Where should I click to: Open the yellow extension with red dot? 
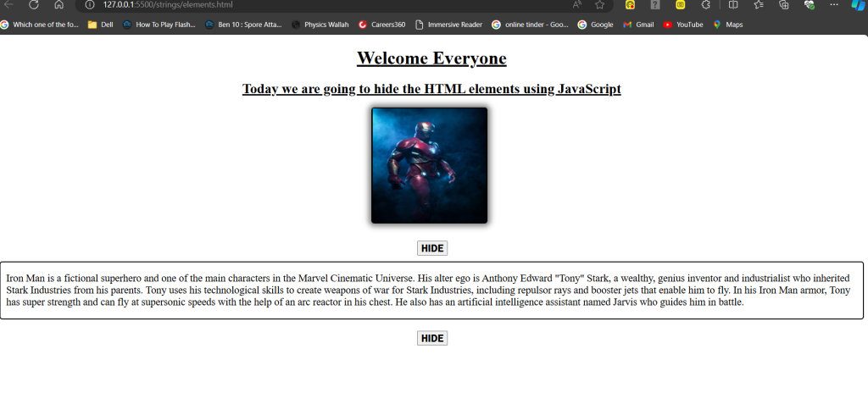click(x=630, y=4)
